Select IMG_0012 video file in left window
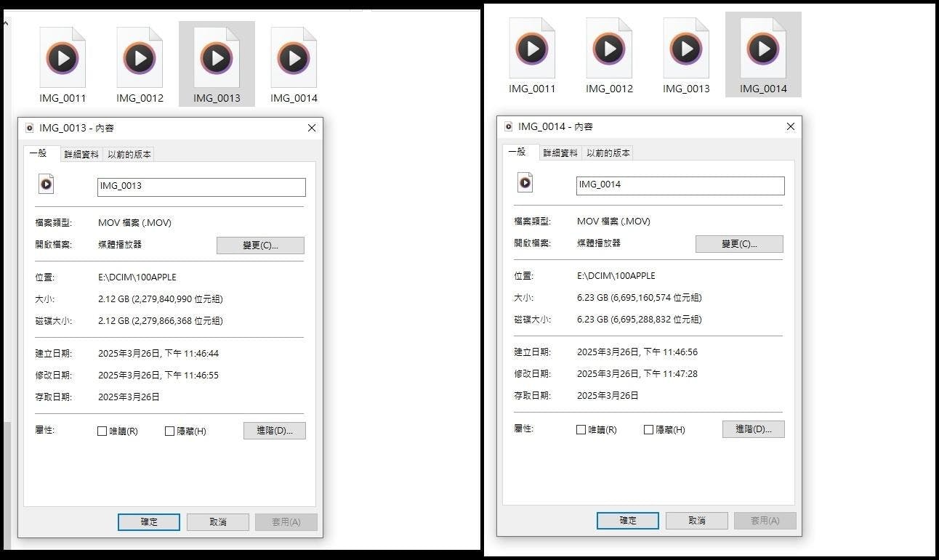Viewport: 939px width, 560px height. point(140,65)
